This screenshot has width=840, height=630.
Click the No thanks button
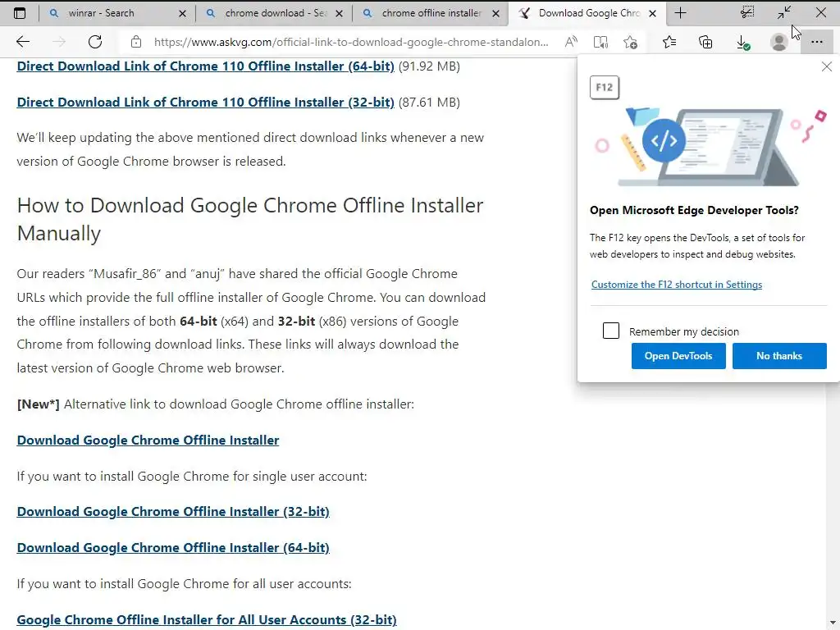[x=779, y=356]
